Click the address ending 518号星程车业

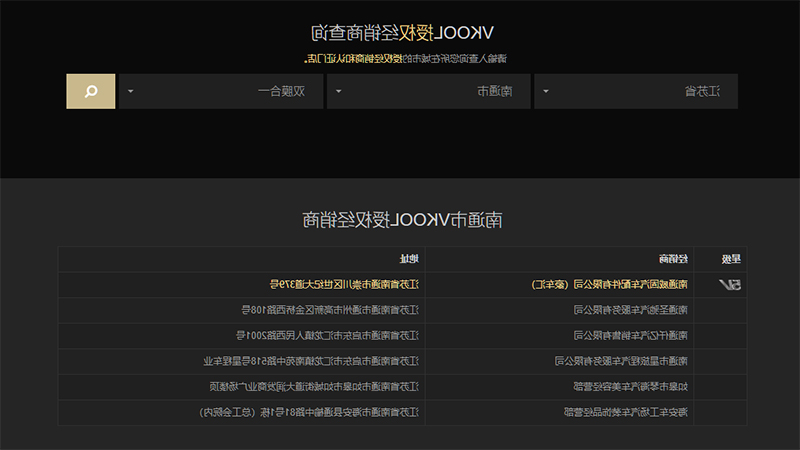[311, 361]
